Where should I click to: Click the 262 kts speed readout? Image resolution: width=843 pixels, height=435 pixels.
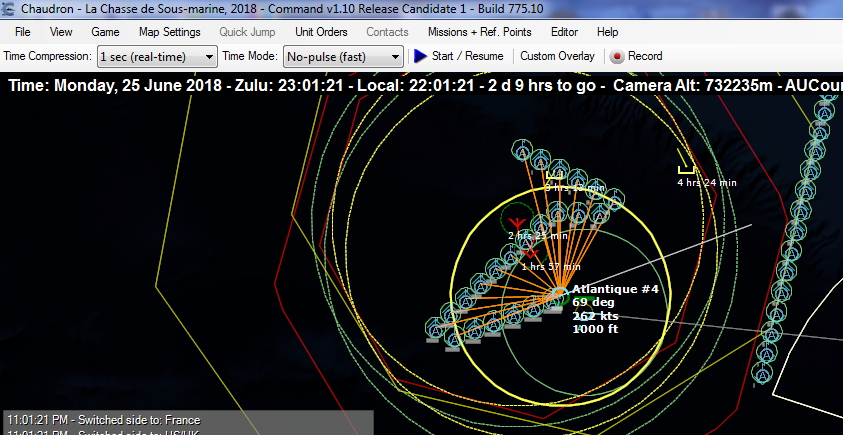595,316
